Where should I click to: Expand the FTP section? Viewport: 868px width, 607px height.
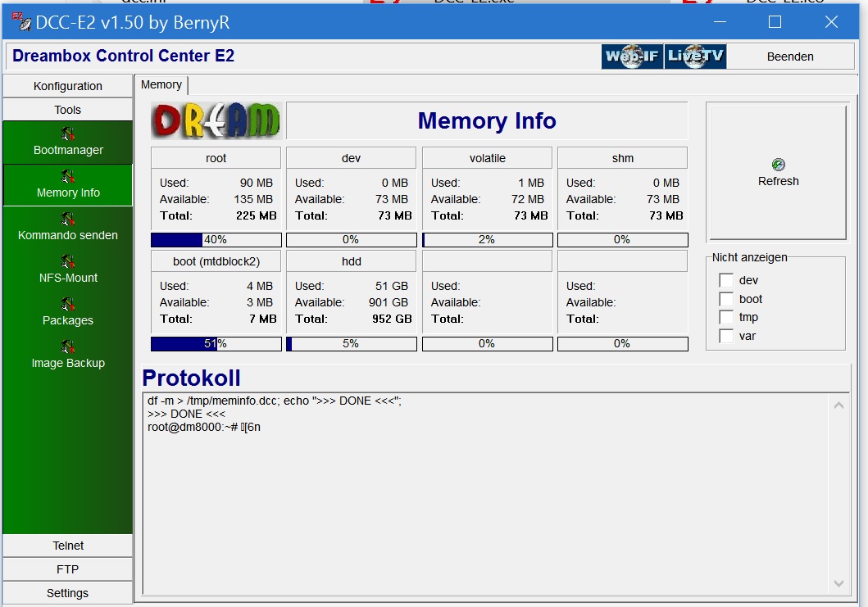(x=68, y=569)
